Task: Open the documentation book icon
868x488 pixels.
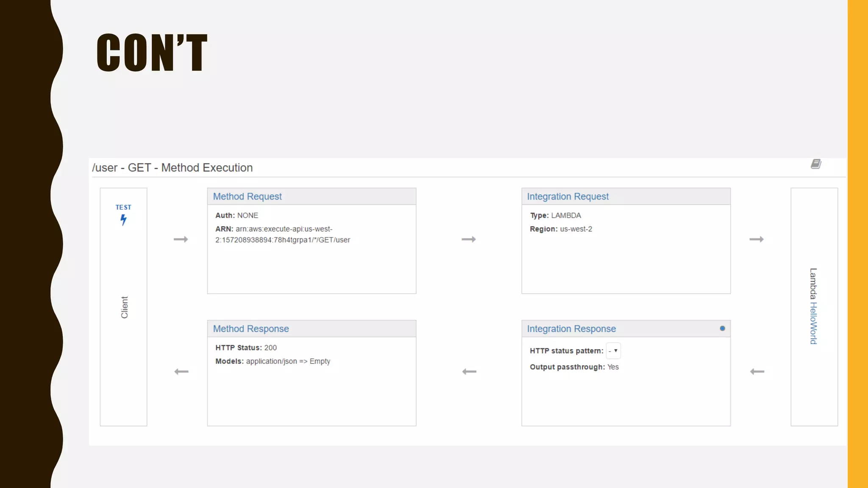Action: (816, 164)
